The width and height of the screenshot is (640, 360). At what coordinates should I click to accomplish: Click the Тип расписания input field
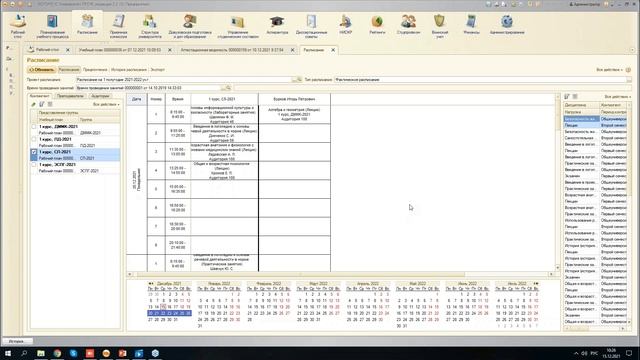coord(480,80)
